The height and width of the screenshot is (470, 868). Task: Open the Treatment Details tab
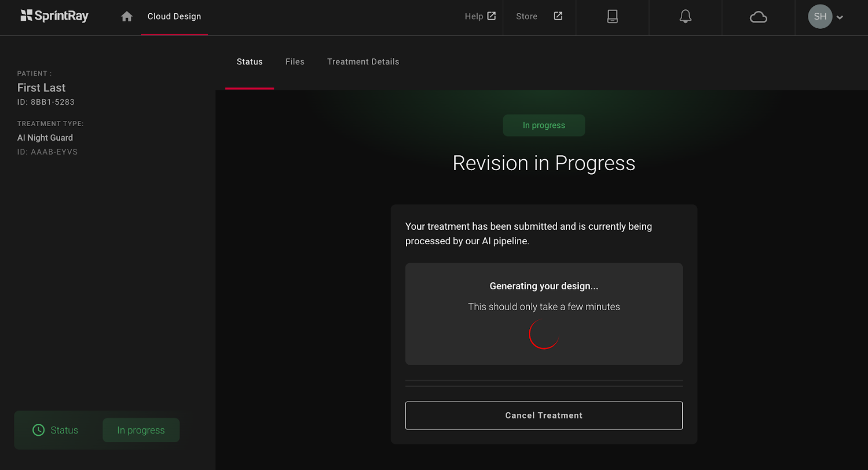click(x=362, y=61)
